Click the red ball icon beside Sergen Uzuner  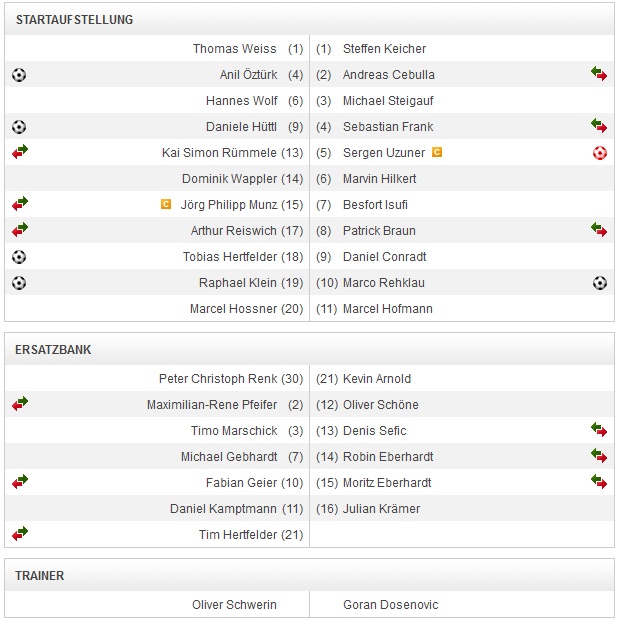(599, 153)
